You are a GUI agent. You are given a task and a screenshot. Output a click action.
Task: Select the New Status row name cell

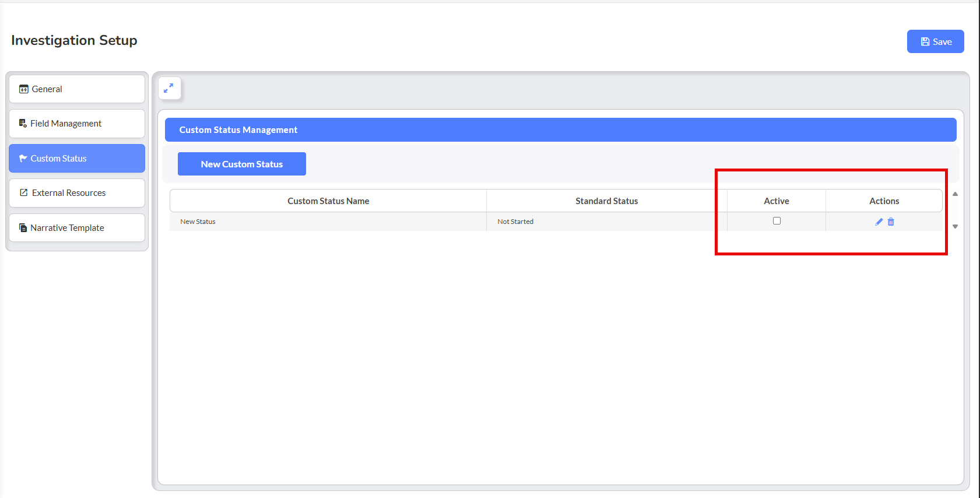pyautogui.click(x=198, y=222)
